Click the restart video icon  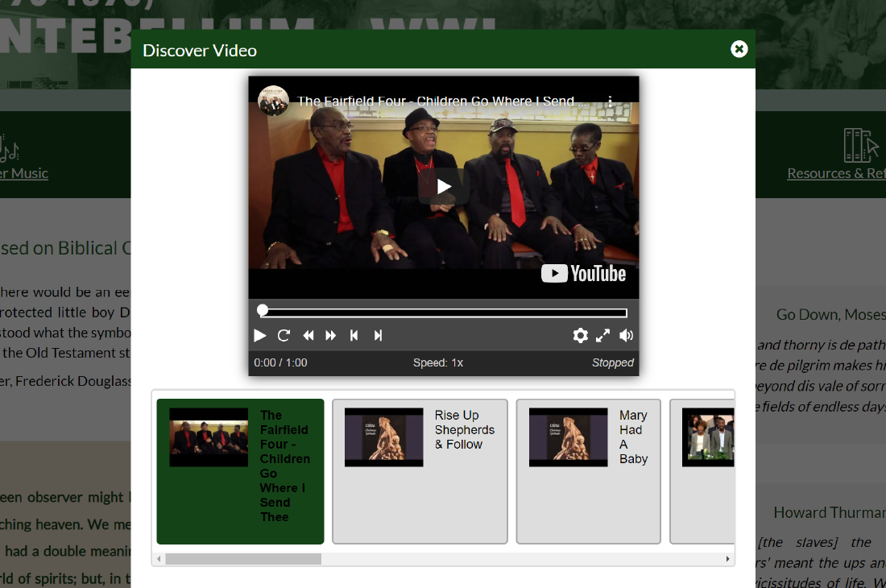[x=284, y=336]
